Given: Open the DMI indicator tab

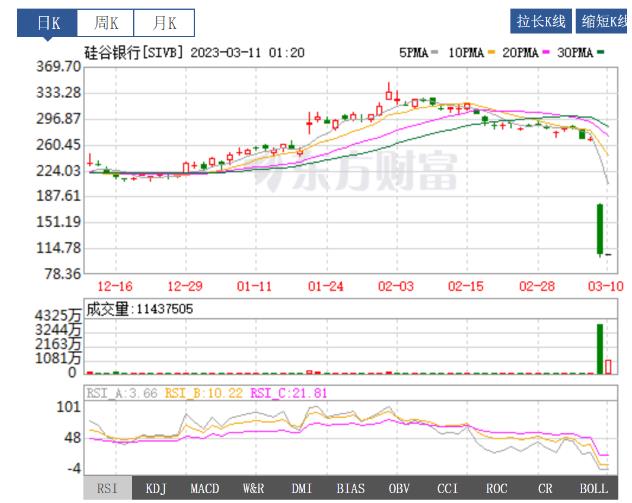Looking at the screenshot, I should (x=301, y=488).
